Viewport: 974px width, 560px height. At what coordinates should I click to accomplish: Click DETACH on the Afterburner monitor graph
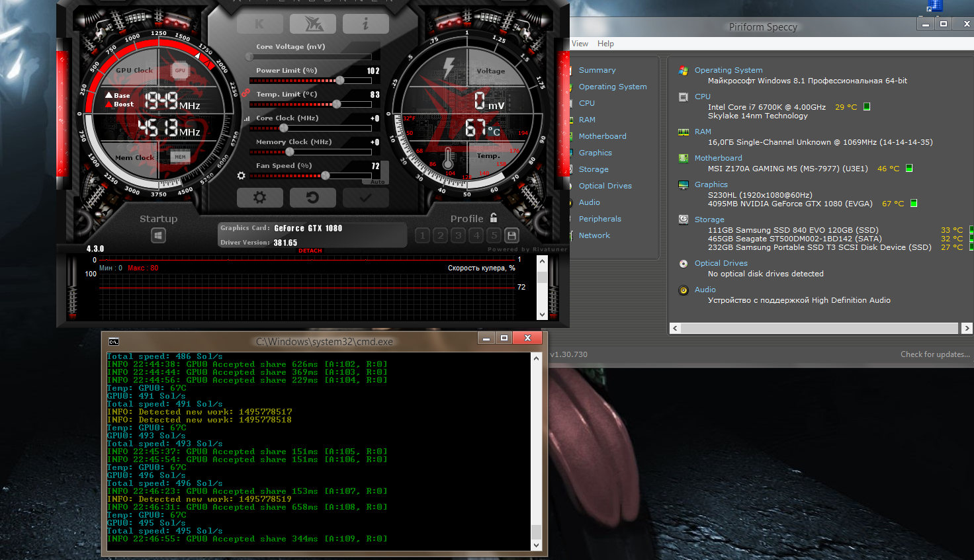310,251
